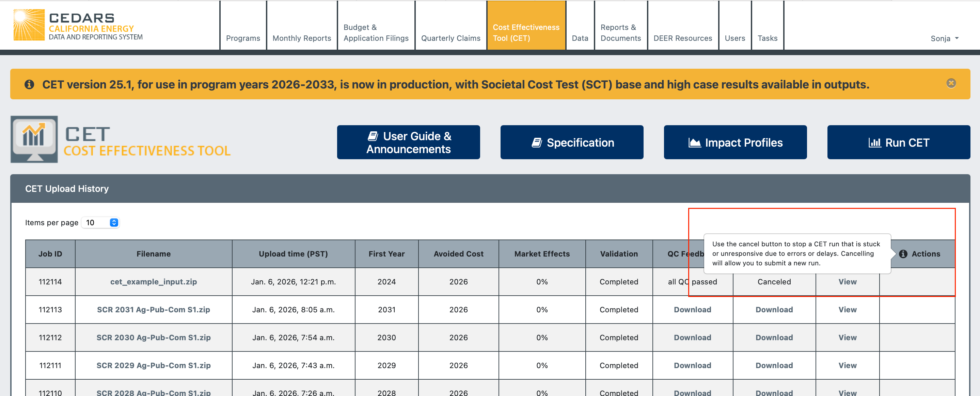Open User Guide & Announcements
980x396 pixels.
point(408,143)
